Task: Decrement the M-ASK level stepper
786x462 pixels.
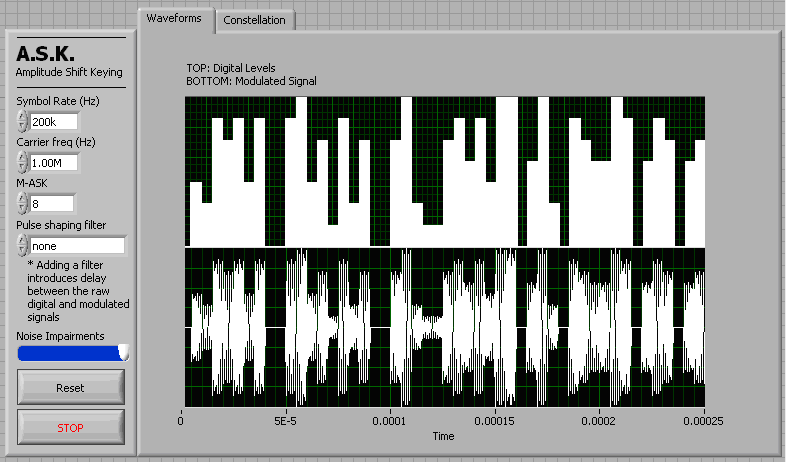Action: pyautogui.click(x=22, y=209)
